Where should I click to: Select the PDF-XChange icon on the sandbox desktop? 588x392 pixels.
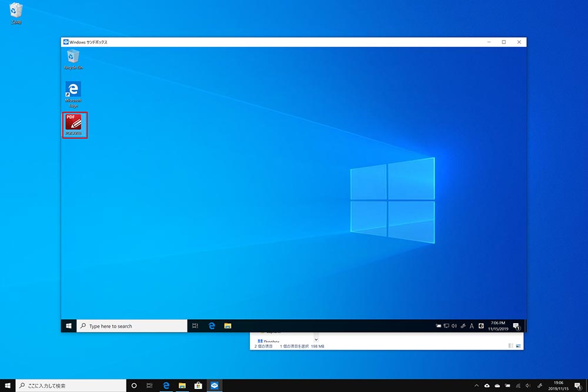[73, 125]
